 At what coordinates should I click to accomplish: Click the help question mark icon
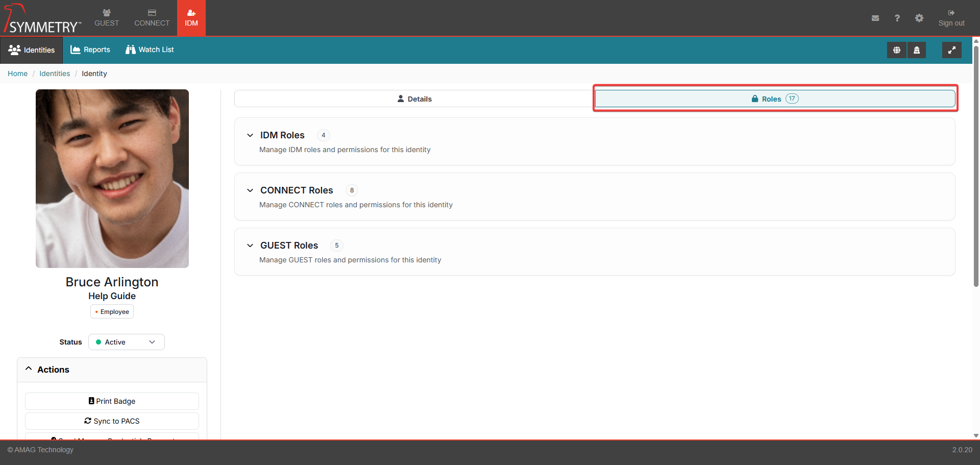tap(897, 18)
